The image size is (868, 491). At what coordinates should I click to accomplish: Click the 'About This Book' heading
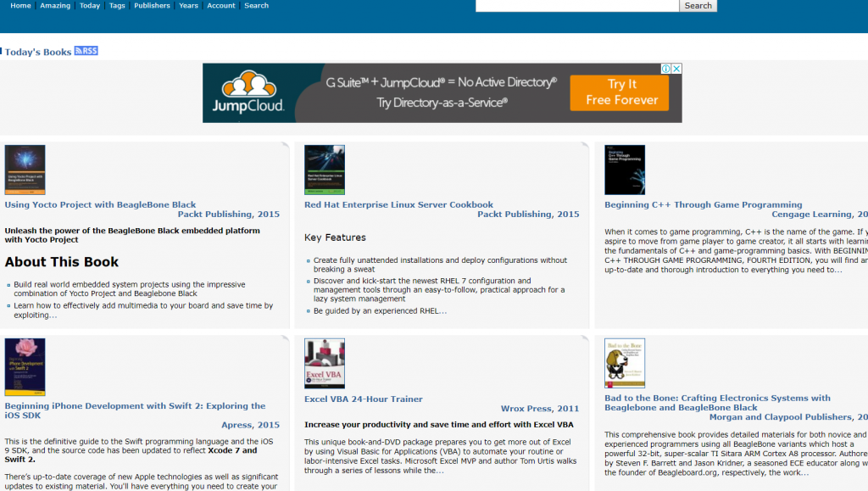[61, 262]
